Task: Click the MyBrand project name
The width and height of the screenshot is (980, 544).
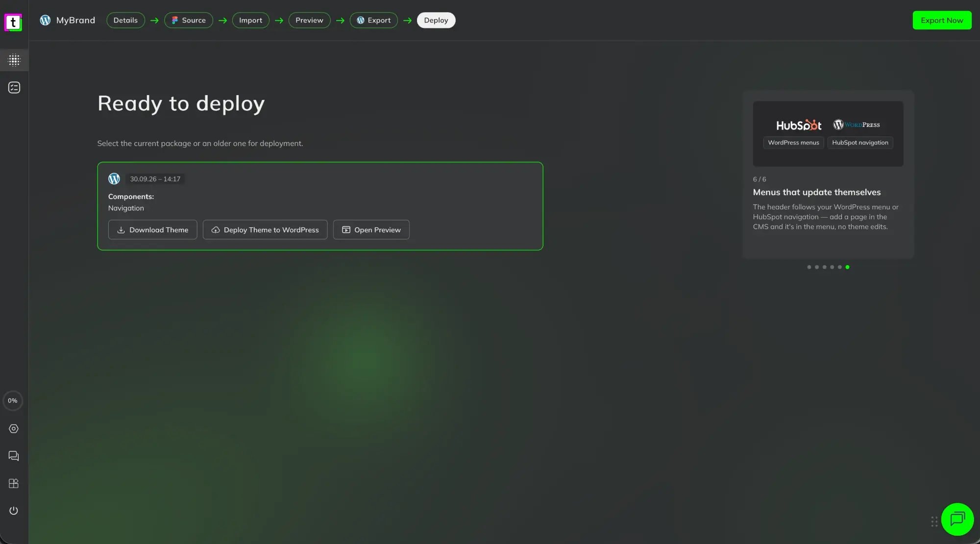Action: (75, 20)
